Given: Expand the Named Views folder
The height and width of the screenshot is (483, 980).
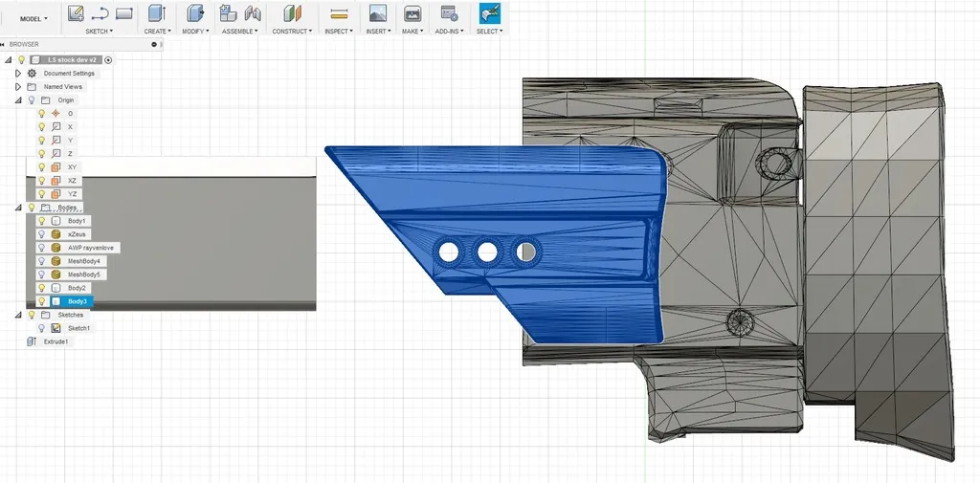Looking at the screenshot, I should (18, 86).
